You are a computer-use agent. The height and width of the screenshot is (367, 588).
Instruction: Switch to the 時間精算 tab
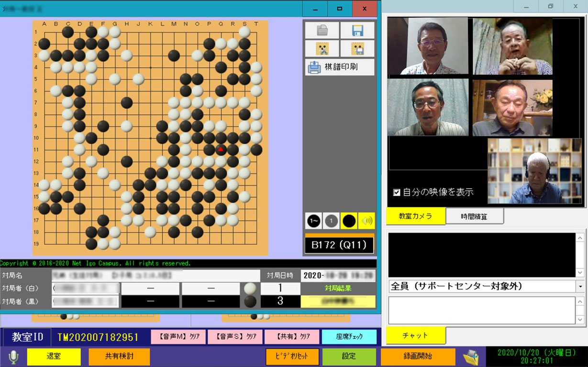pyautogui.click(x=474, y=216)
